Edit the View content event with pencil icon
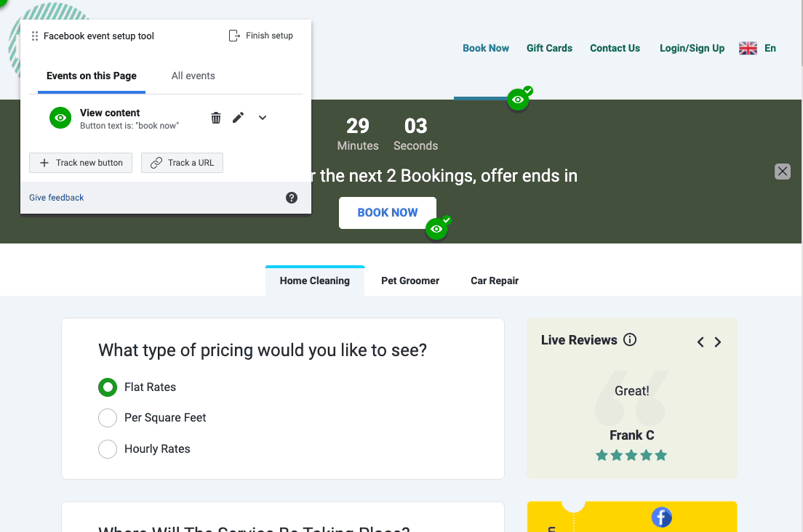 click(238, 118)
